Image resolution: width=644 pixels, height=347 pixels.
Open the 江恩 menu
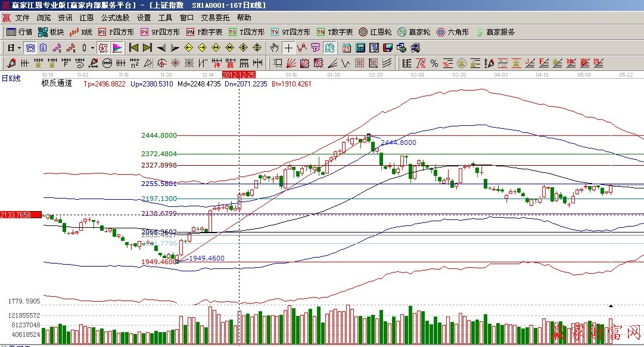click(86, 18)
